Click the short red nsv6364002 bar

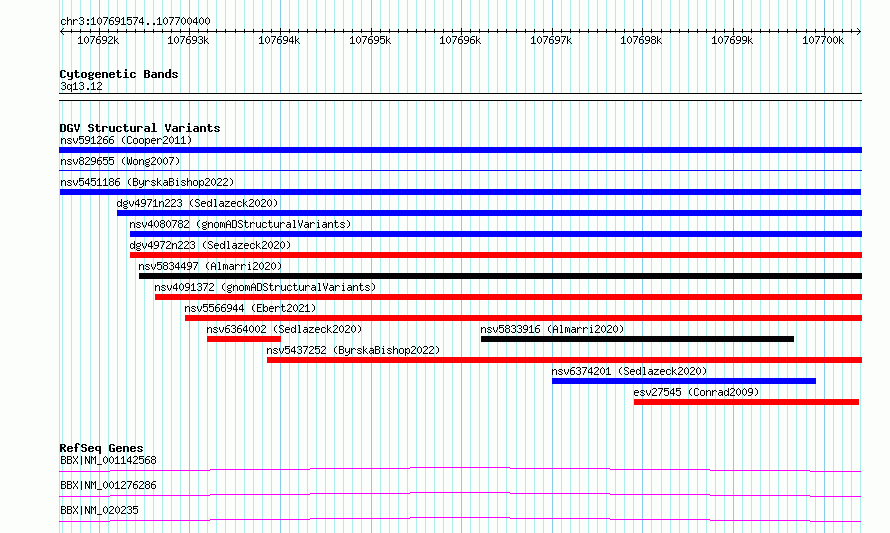point(244,339)
